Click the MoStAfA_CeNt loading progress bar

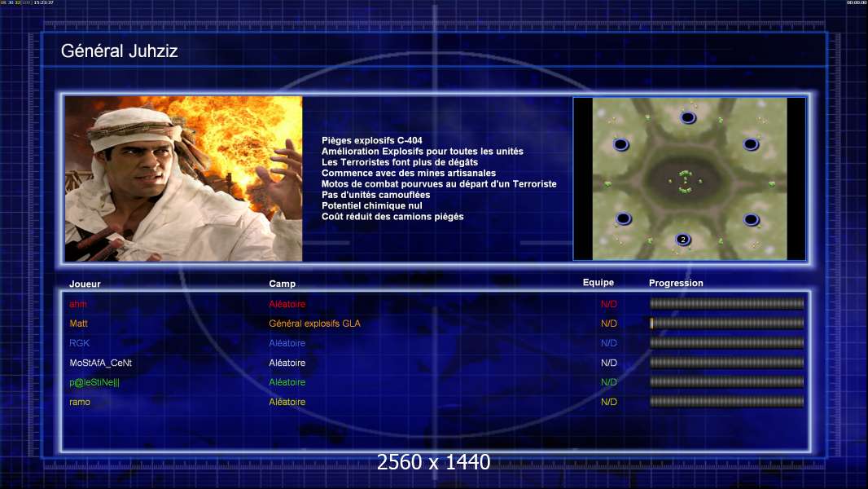click(x=726, y=363)
